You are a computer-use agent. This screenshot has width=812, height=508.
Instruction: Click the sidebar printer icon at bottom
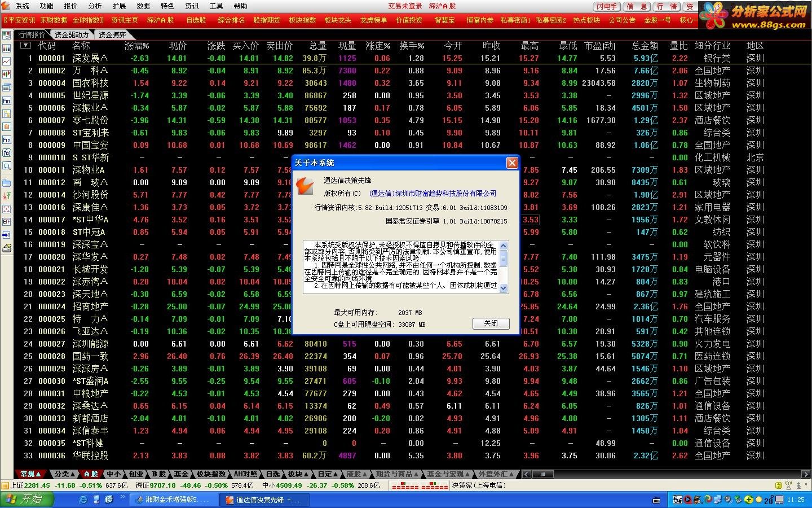pyautogui.click(x=6, y=248)
